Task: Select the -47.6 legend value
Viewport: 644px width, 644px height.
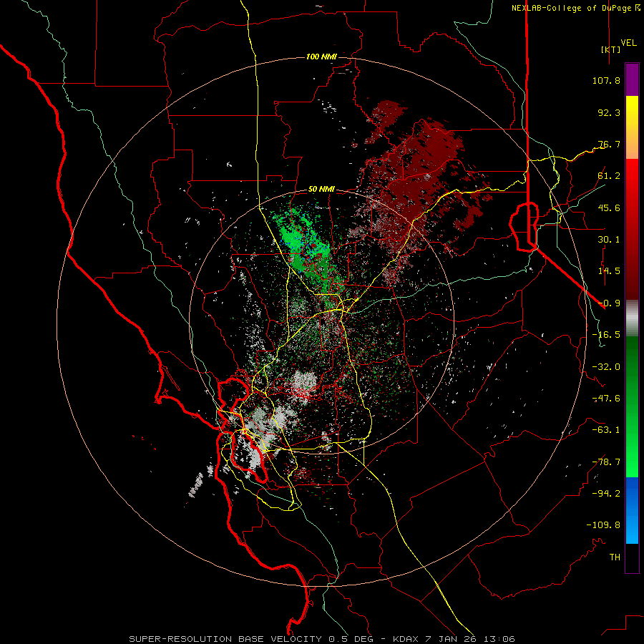Action: point(606,399)
